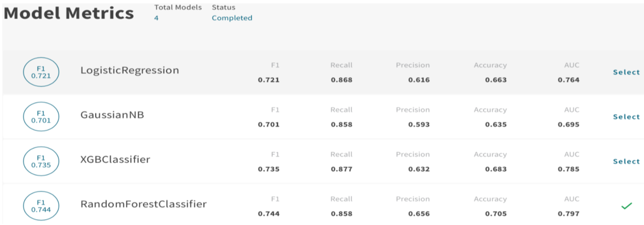Screen dimensions: 644x225
Task: Select the LogisticRegression model
Action: click(x=626, y=72)
